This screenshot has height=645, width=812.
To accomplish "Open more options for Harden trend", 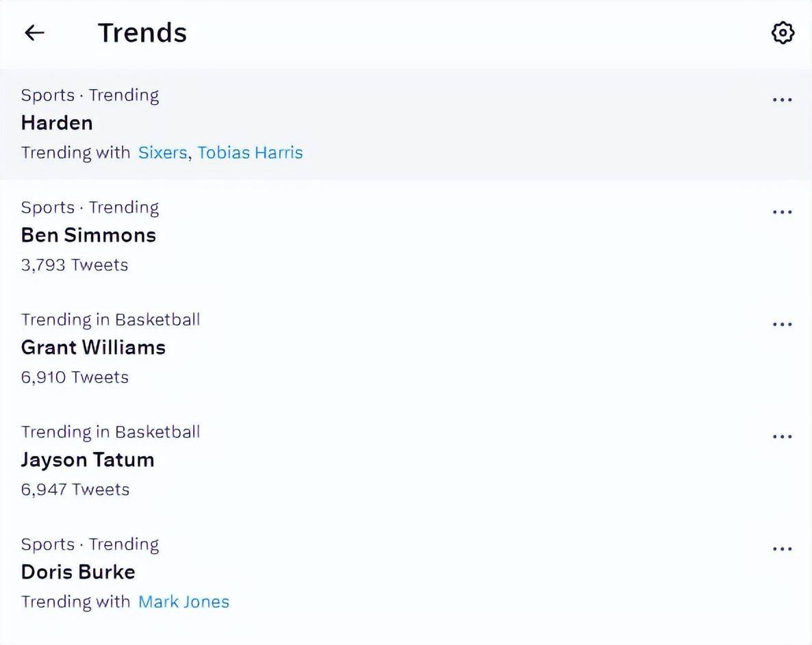I will [782, 99].
